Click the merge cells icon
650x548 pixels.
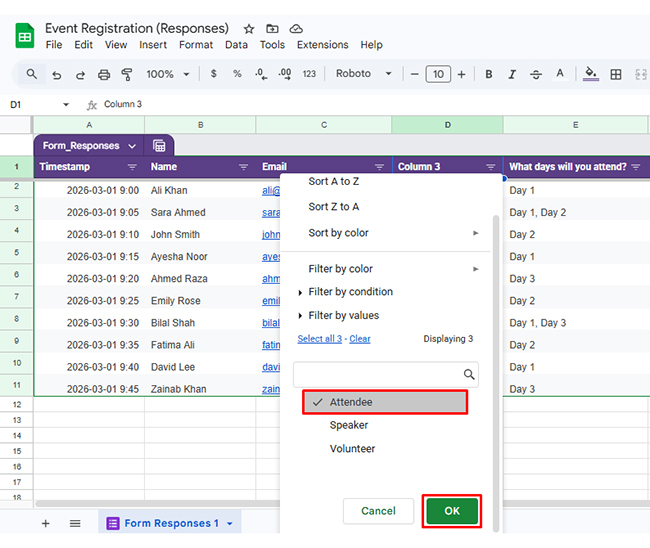pyautogui.click(x=641, y=75)
